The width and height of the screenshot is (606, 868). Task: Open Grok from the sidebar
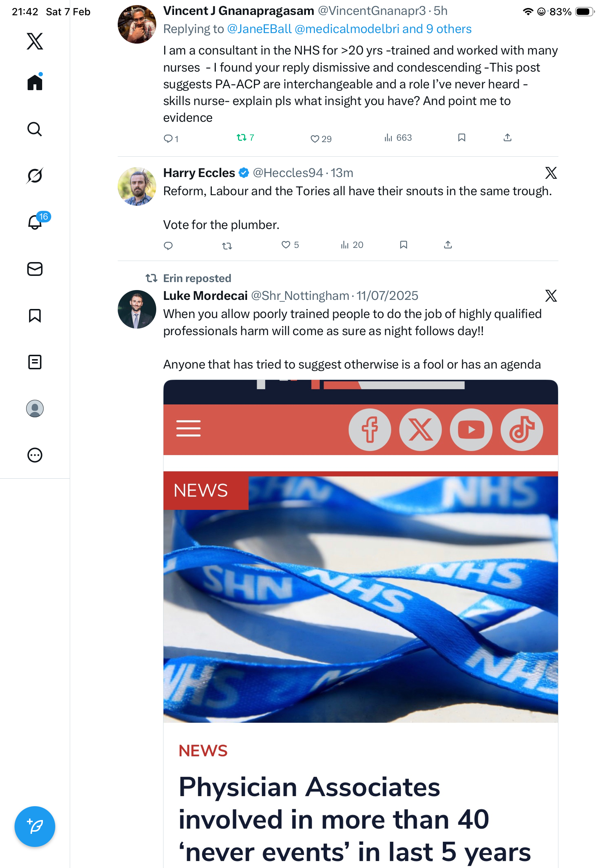tap(35, 176)
